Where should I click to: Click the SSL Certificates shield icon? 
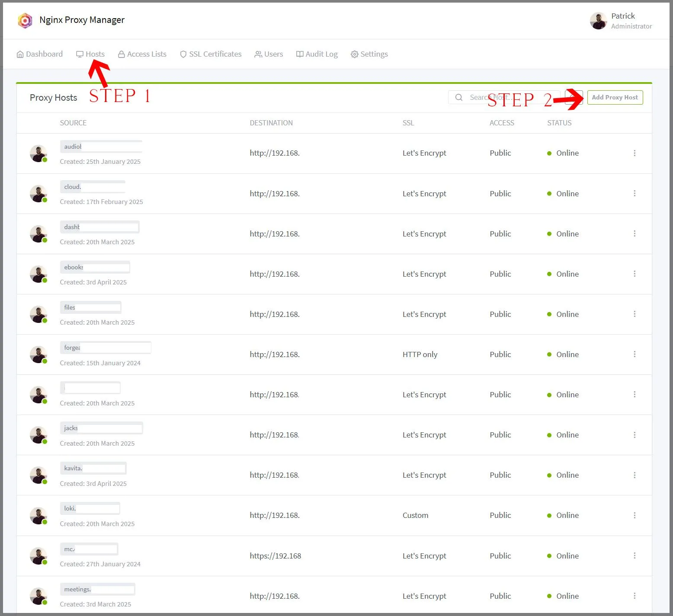click(183, 54)
